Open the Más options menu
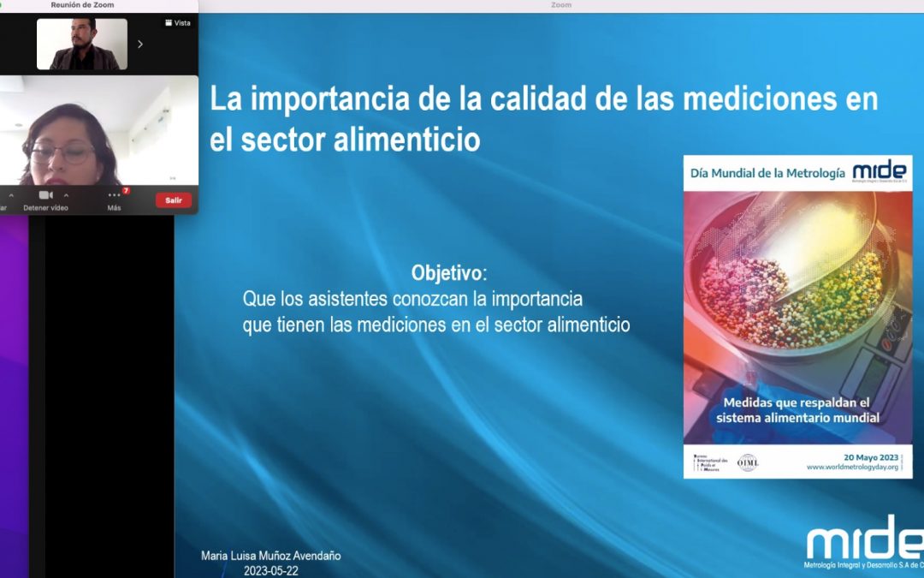The height and width of the screenshot is (578, 924). [115, 200]
